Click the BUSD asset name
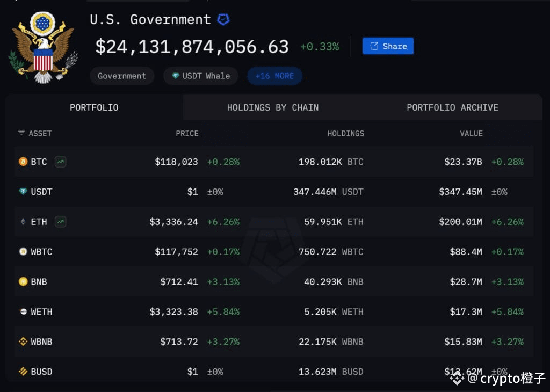 [x=41, y=372]
